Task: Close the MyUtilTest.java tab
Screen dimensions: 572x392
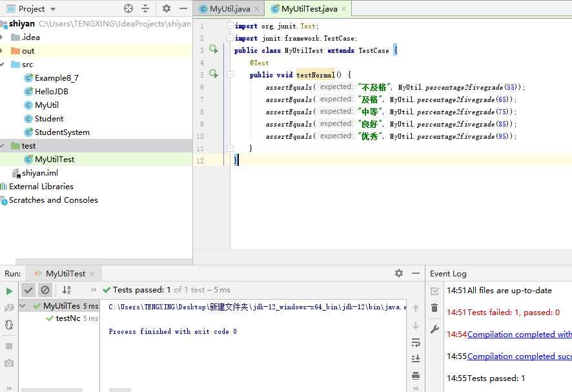Action: pyautogui.click(x=343, y=9)
